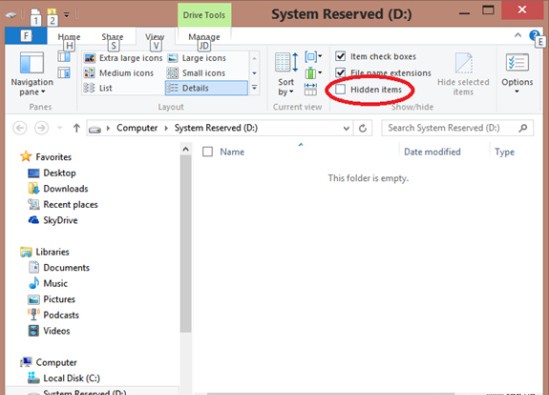Screen dimensions: 549x395
Task: Go forward with the Forward arrow
Action: [41, 128]
